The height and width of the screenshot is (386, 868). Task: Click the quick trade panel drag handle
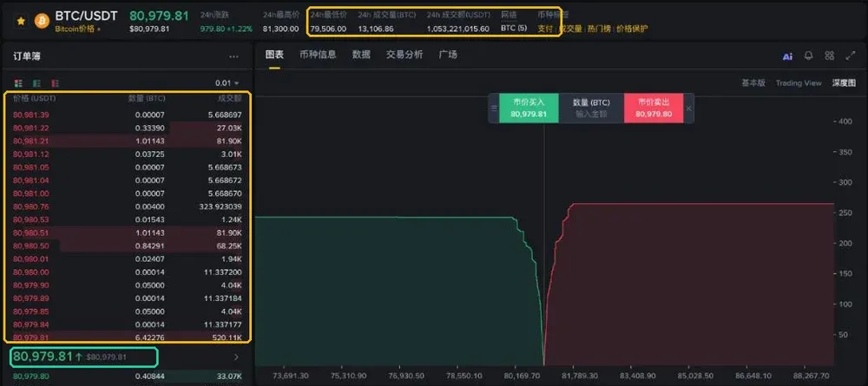(495, 108)
